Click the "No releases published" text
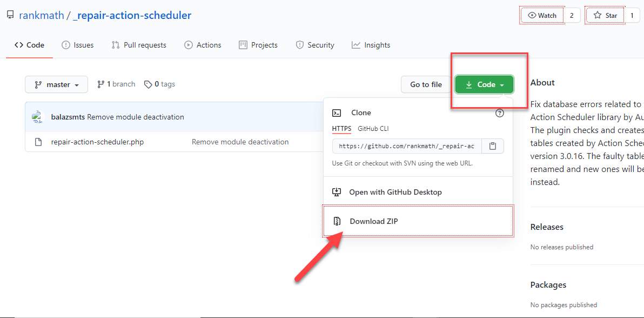The height and width of the screenshot is (318, 644). click(562, 247)
